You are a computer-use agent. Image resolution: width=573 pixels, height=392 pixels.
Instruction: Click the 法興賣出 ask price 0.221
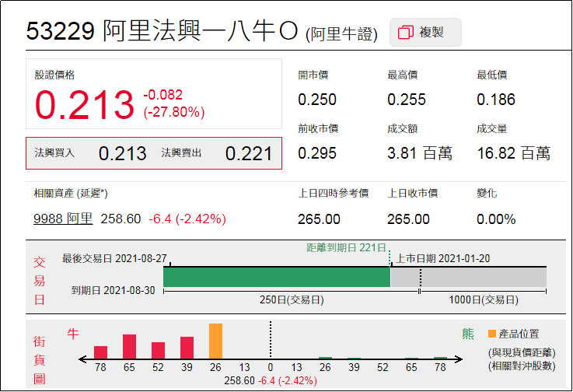coord(249,153)
